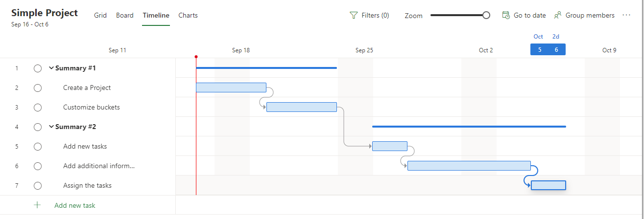Switch to the Charts tab
The height and width of the screenshot is (219, 644).
coord(188,15)
